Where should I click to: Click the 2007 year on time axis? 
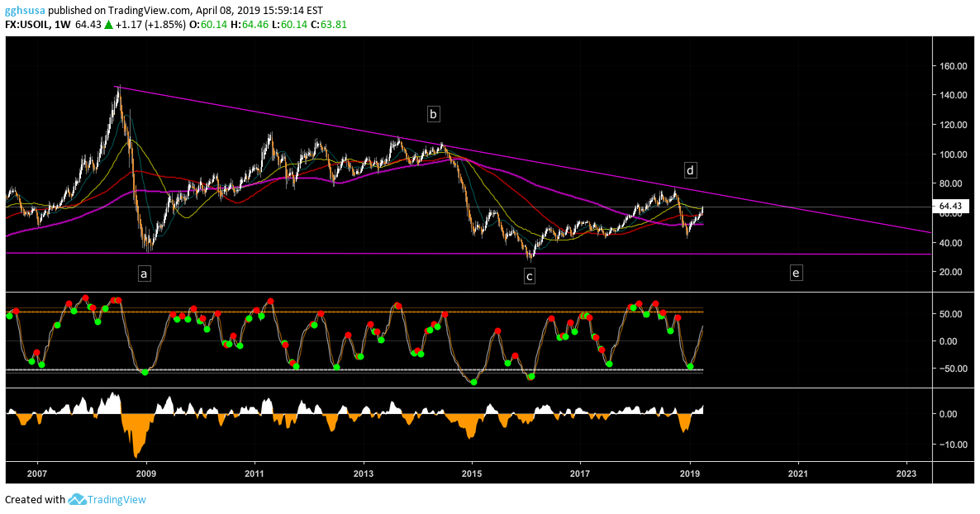pyautogui.click(x=37, y=474)
